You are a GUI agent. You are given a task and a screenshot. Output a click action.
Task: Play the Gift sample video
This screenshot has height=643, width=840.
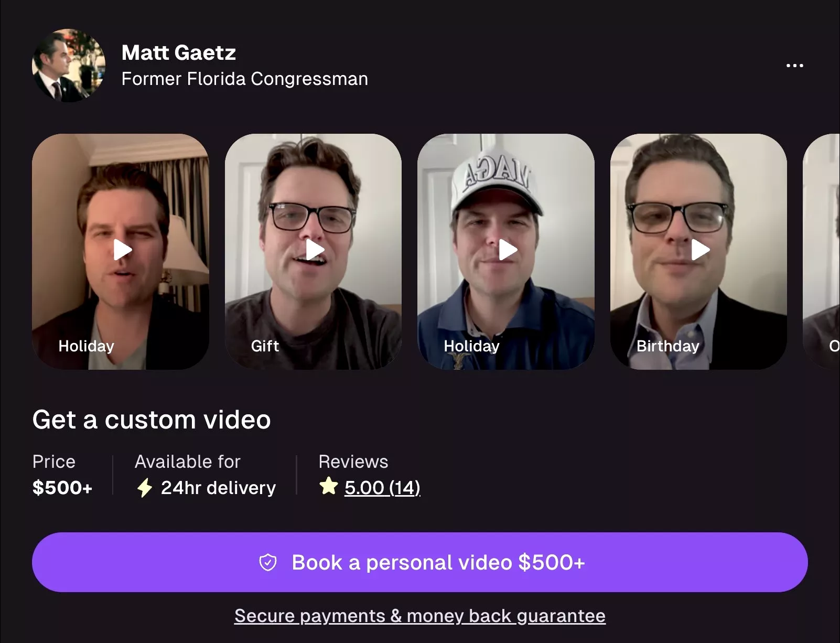[314, 250]
